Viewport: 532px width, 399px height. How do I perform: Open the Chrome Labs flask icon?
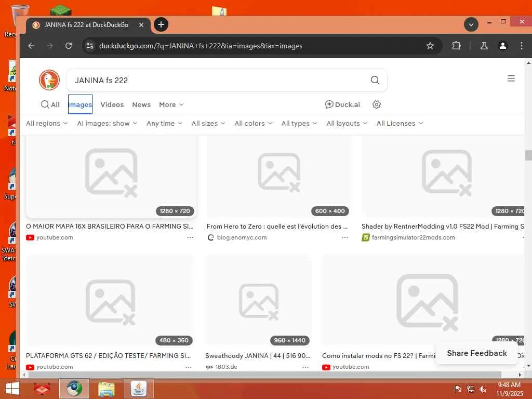pyautogui.click(x=484, y=46)
